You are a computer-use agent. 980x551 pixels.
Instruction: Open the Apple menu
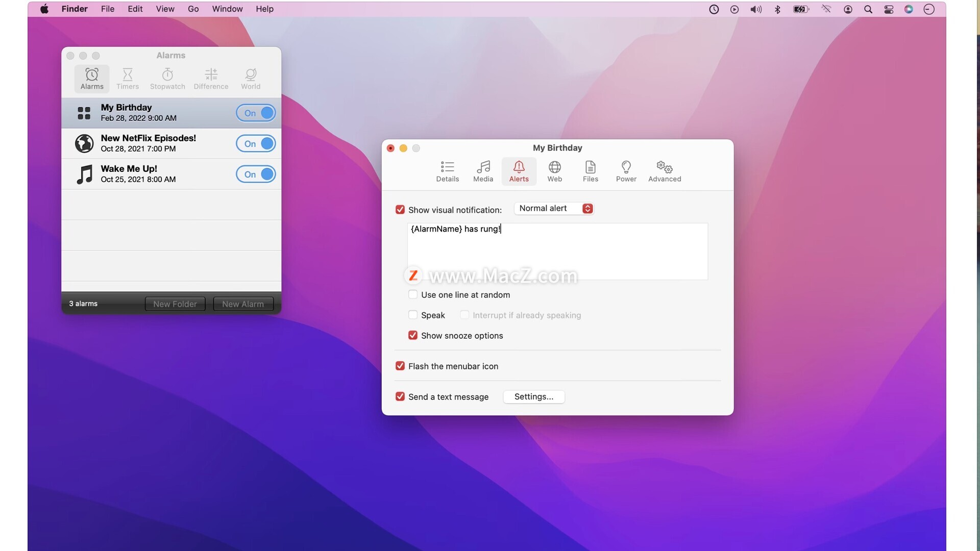(44, 9)
